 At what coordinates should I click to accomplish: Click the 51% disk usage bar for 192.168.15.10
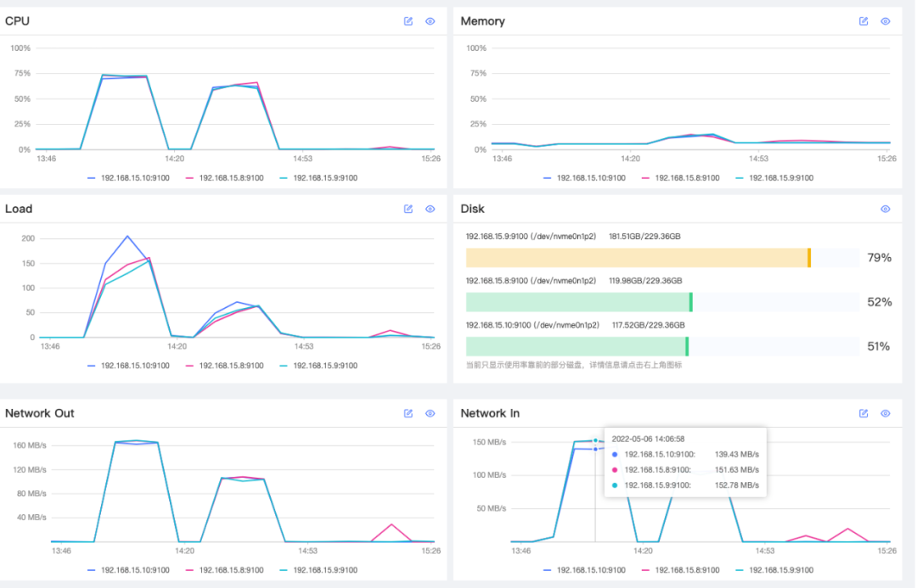tap(662, 346)
